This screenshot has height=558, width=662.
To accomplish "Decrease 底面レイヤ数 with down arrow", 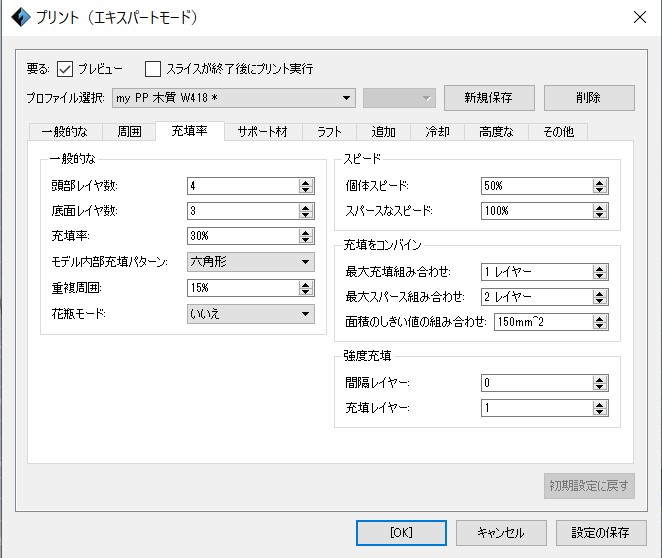I will click(306, 214).
